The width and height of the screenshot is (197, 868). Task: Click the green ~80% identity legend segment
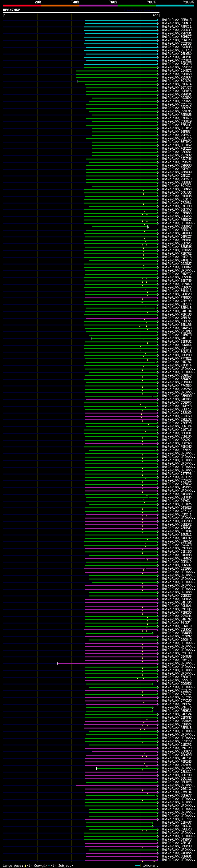click(137, 6)
